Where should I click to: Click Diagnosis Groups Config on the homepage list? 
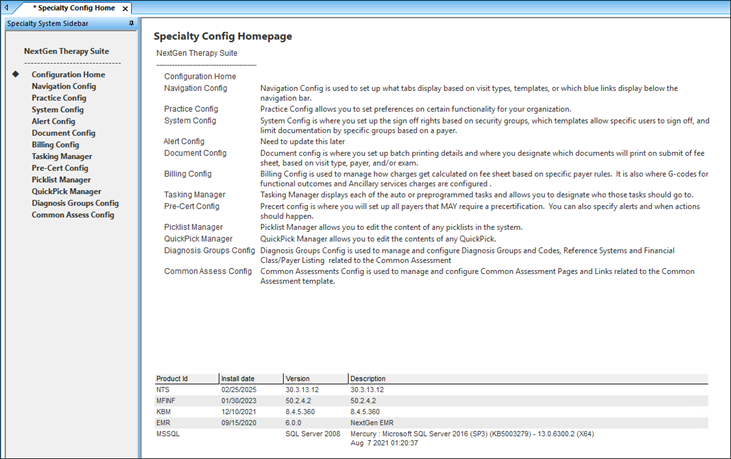[209, 250]
